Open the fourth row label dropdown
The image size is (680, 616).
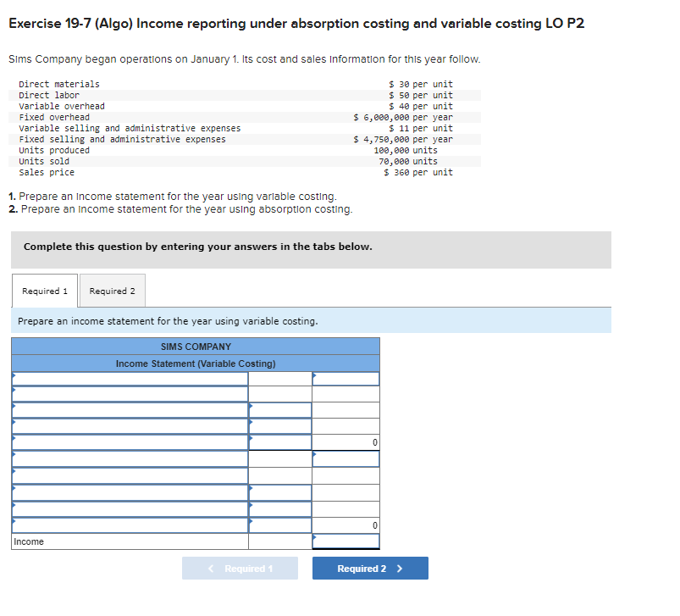click(x=127, y=424)
